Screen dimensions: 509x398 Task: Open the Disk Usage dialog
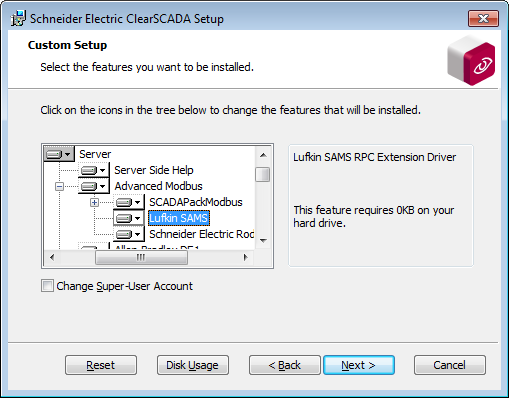click(x=193, y=365)
